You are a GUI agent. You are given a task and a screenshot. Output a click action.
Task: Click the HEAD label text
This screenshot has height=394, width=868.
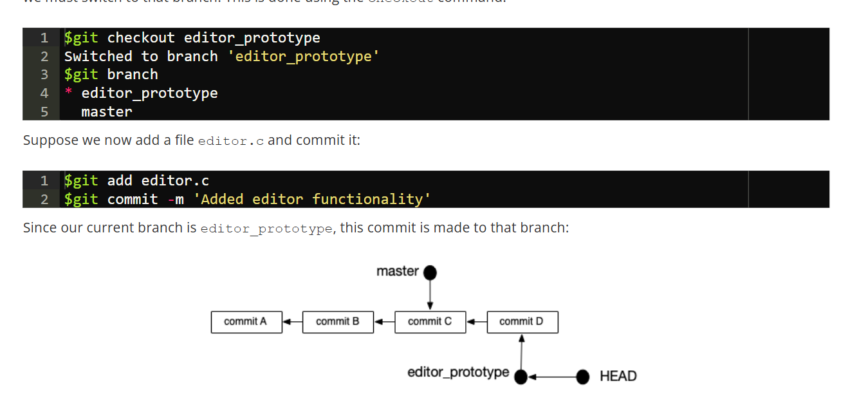(x=618, y=376)
